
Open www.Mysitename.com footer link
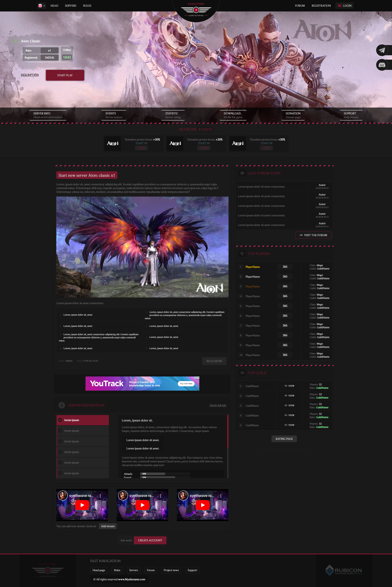pos(132,579)
